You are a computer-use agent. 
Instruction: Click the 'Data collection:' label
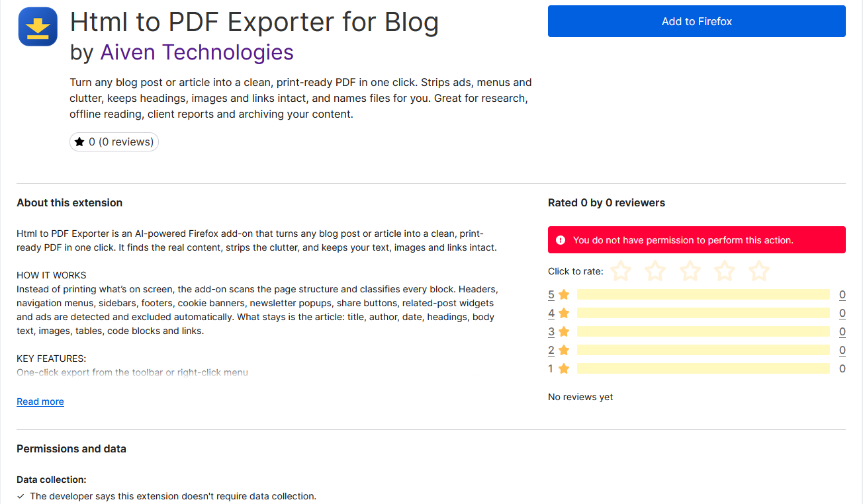(x=52, y=480)
